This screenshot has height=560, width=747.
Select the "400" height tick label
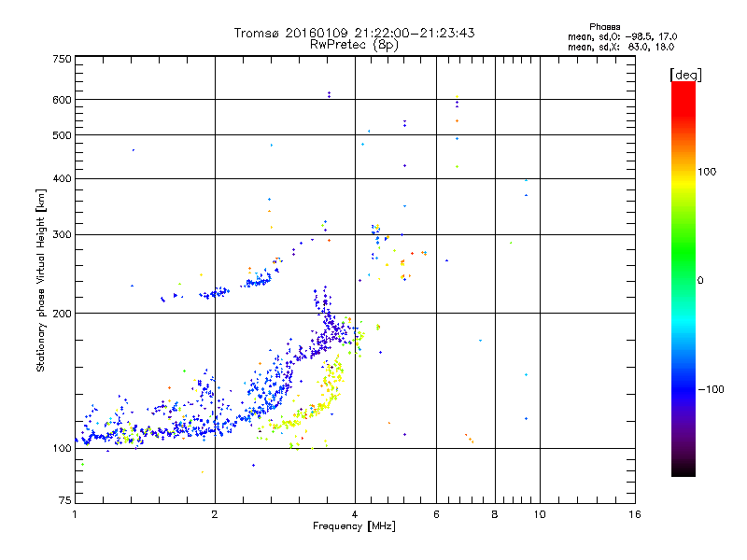coord(62,178)
